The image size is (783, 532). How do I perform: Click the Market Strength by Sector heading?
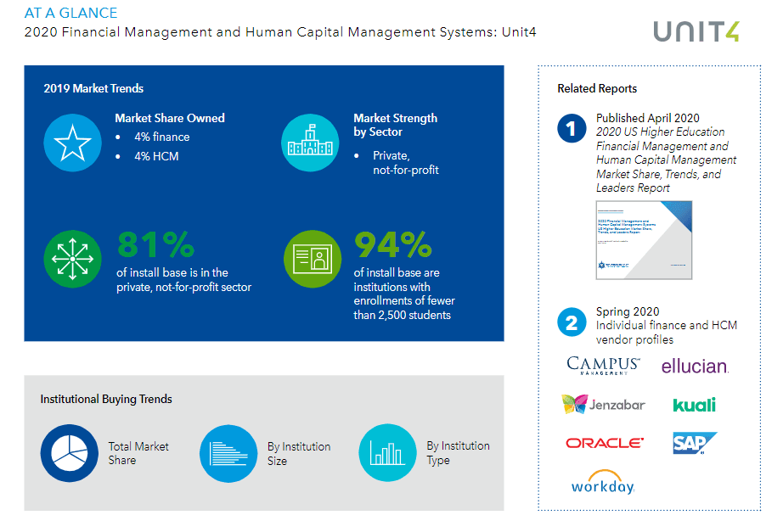396,125
